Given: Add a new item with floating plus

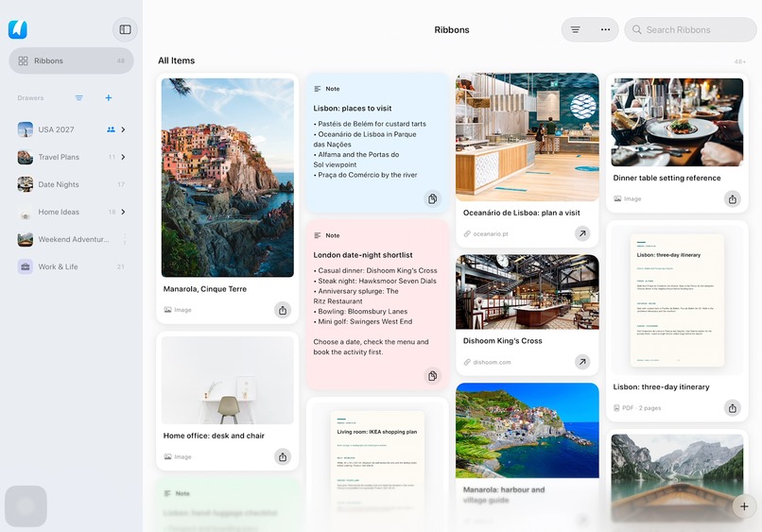Looking at the screenshot, I should [744, 506].
